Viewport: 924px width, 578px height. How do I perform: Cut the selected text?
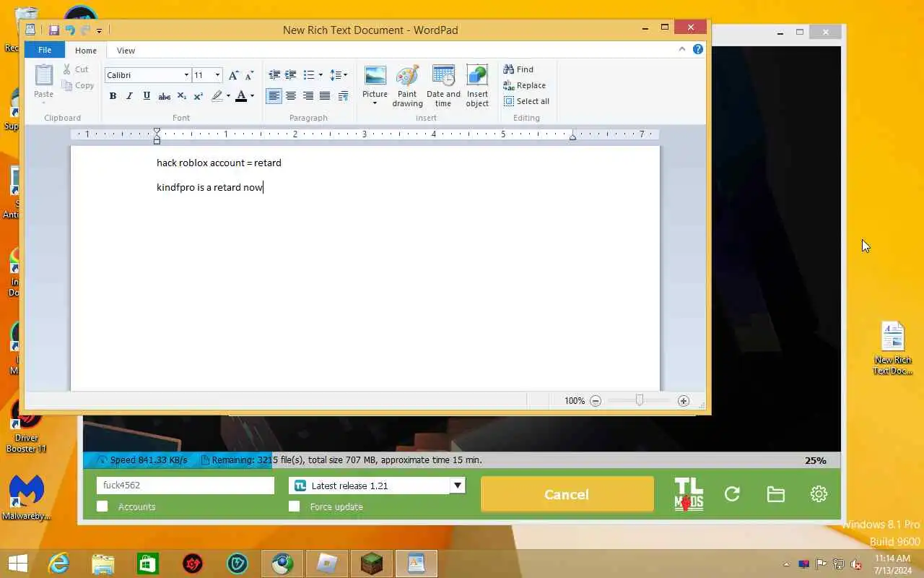pos(75,69)
